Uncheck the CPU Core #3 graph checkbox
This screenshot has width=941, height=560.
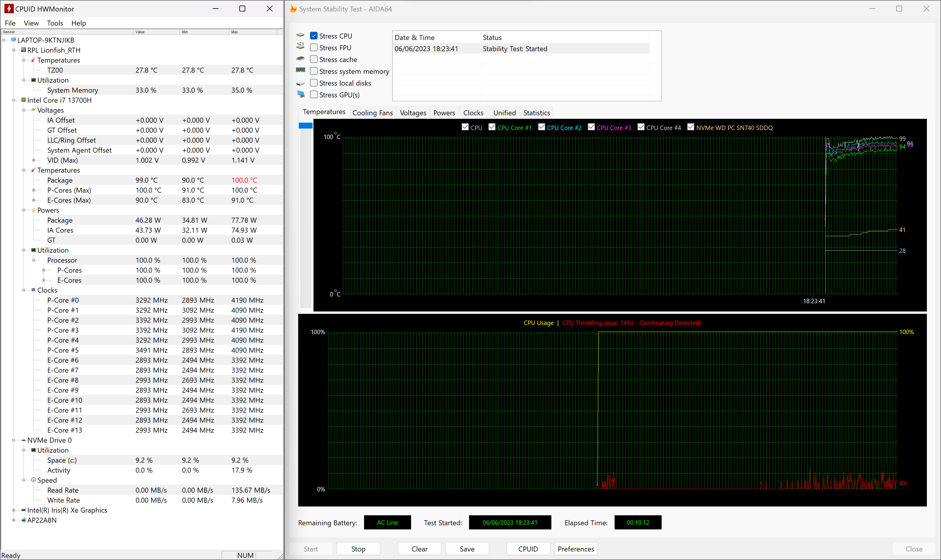pos(591,127)
